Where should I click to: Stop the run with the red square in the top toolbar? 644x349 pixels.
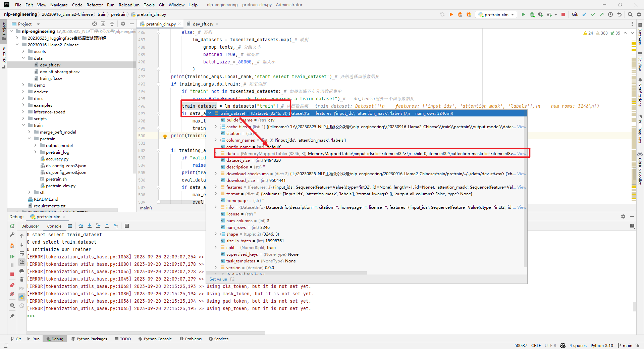563,14
